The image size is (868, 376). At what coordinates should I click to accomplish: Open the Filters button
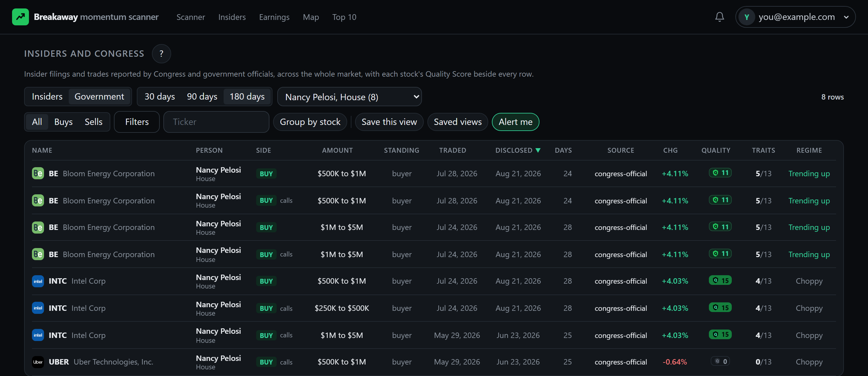(x=137, y=122)
